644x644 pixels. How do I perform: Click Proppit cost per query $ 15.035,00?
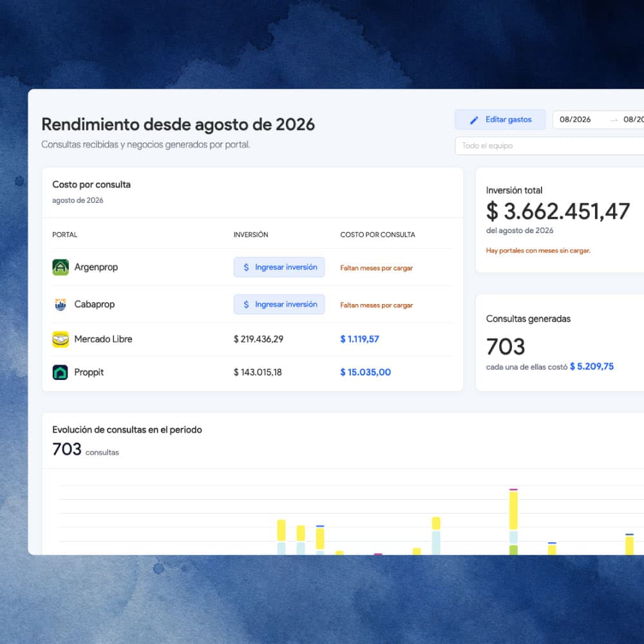365,372
